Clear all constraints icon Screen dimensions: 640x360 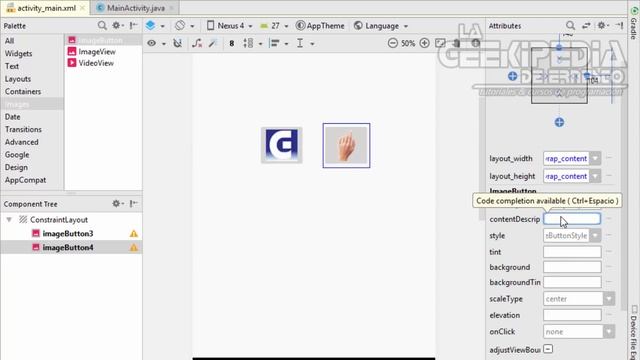coord(197,43)
